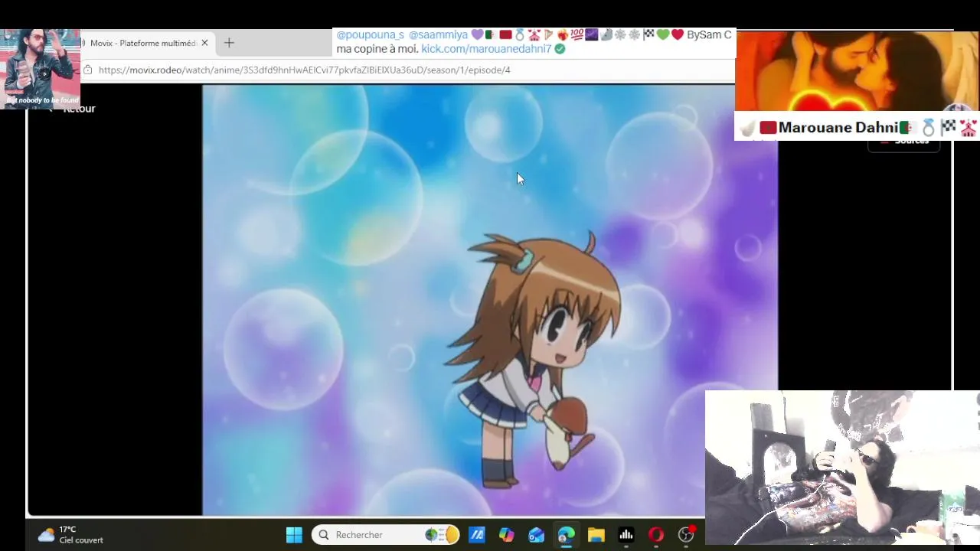980x551 pixels.
Task: Open the taskbar app with red notification badge
Action: pyautogui.click(x=686, y=534)
